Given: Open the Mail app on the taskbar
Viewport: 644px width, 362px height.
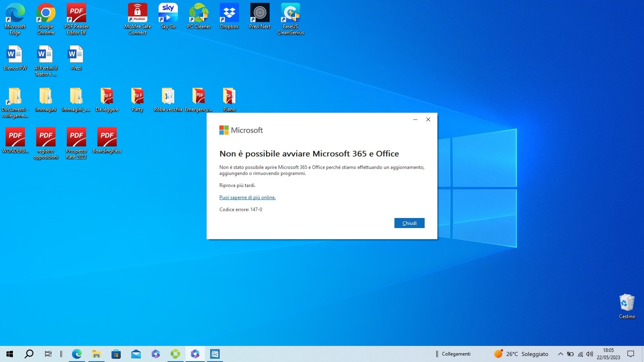Looking at the screenshot, I should tap(136, 354).
